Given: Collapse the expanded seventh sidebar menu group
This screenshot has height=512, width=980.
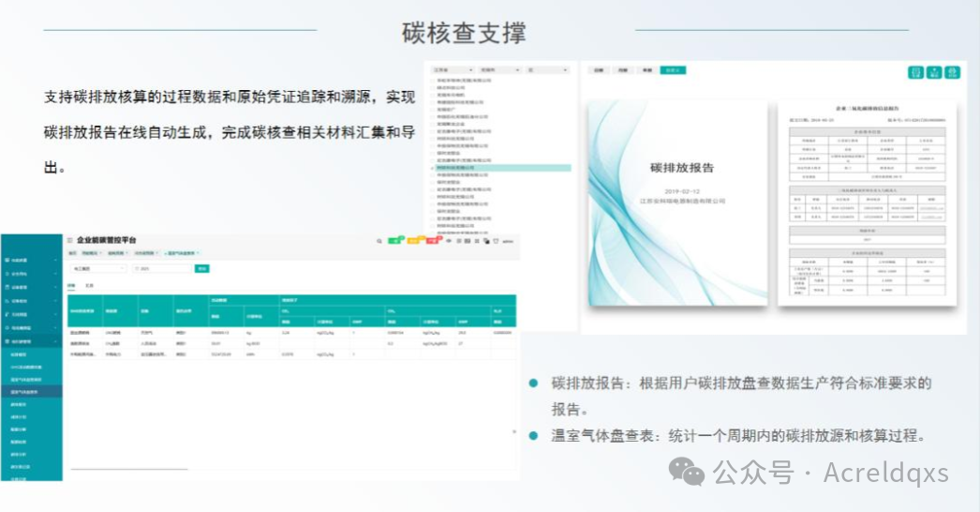Looking at the screenshot, I should [31, 341].
